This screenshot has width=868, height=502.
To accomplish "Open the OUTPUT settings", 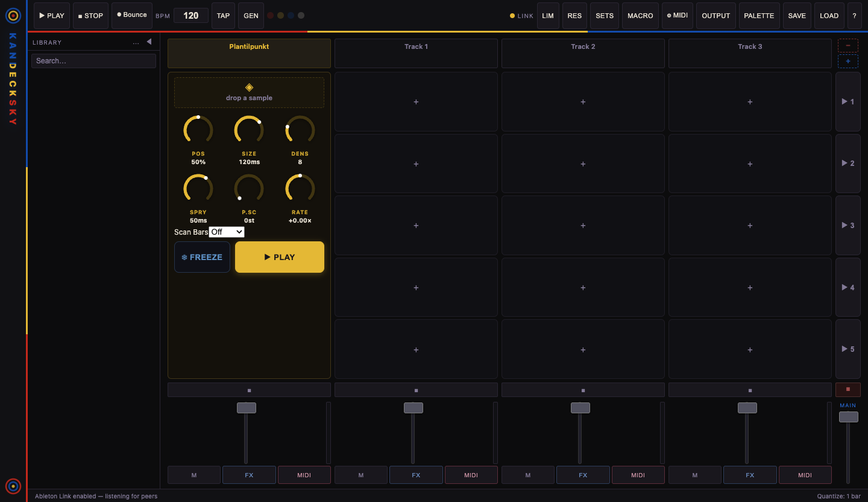I will [716, 16].
